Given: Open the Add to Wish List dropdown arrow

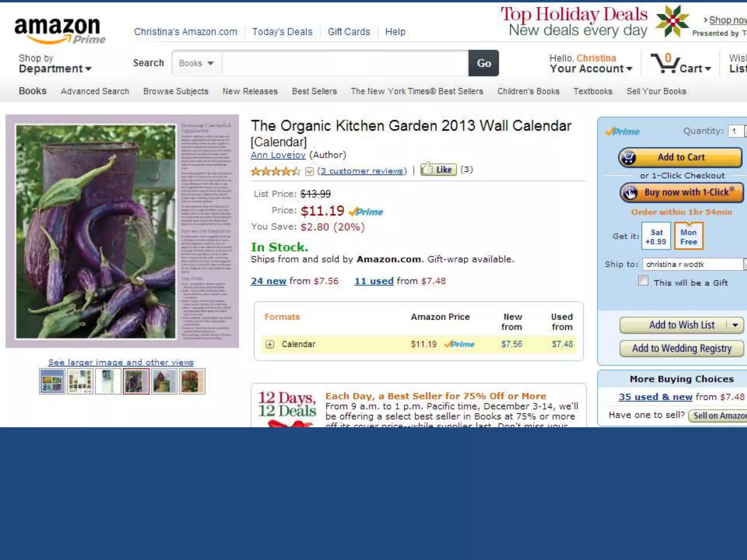Looking at the screenshot, I should click(x=735, y=325).
